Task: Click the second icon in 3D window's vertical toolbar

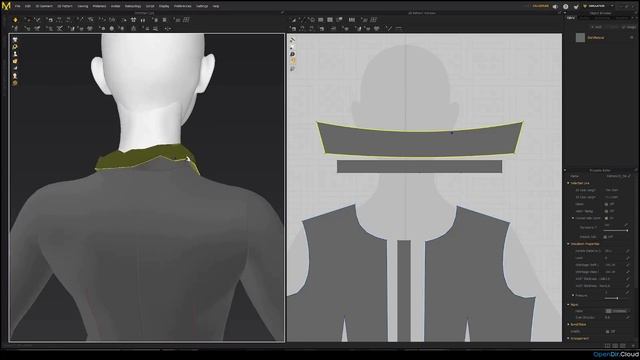Action: (x=15, y=47)
